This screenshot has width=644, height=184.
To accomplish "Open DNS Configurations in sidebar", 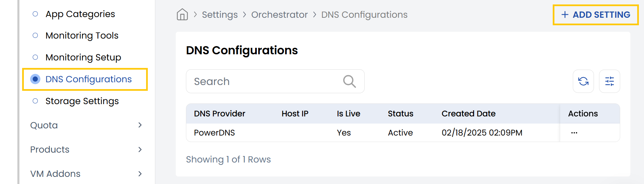I will point(88,79).
